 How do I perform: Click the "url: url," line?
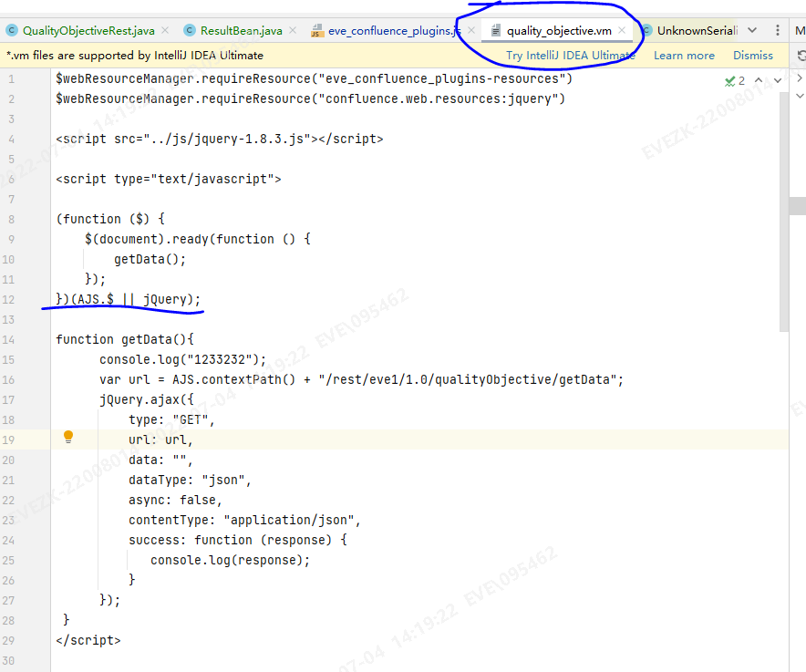[160, 439]
